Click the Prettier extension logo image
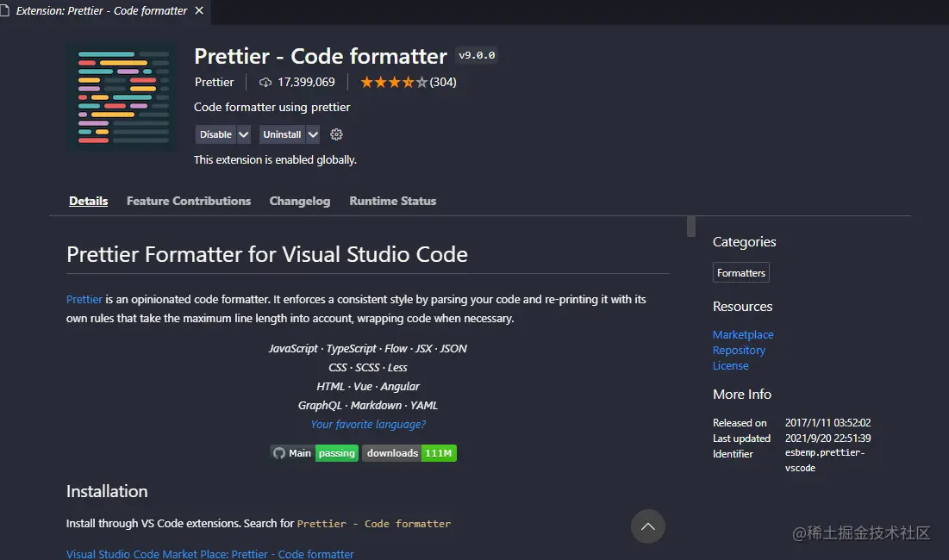Image resolution: width=949 pixels, height=560 pixels. [x=122, y=96]
